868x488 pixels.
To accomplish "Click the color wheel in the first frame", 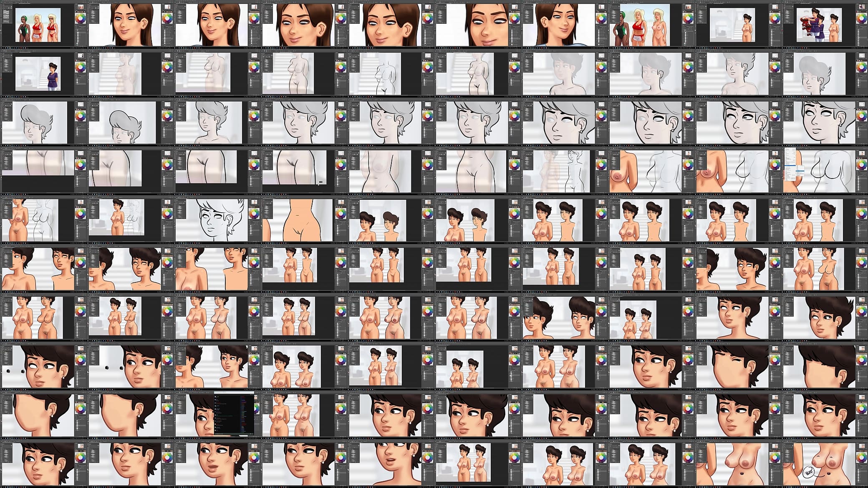I will (x=81, y=18).
